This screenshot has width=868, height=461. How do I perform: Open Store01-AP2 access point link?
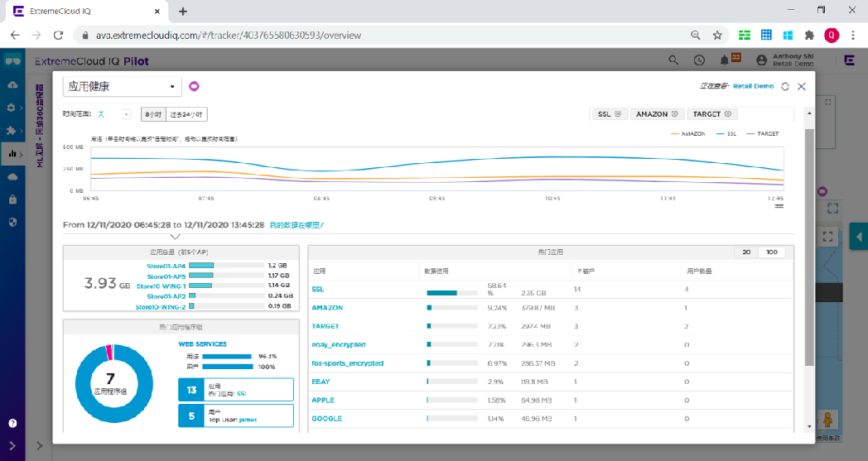(166, 296)
